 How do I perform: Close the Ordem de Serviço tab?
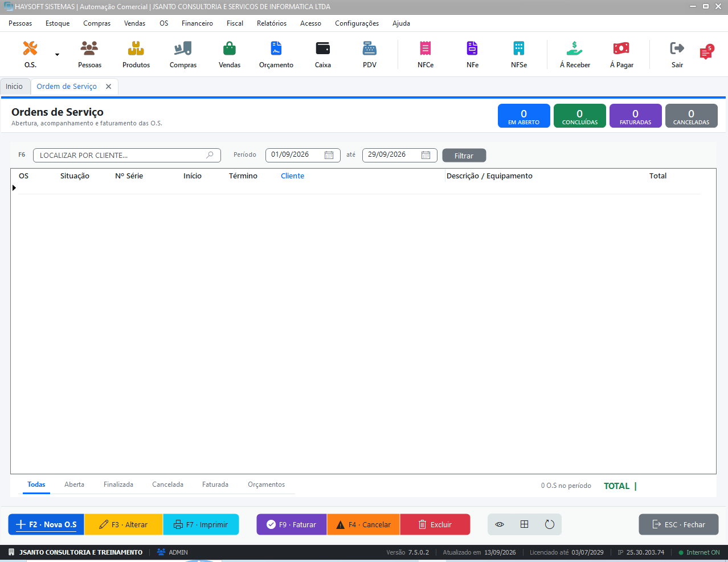108,87
